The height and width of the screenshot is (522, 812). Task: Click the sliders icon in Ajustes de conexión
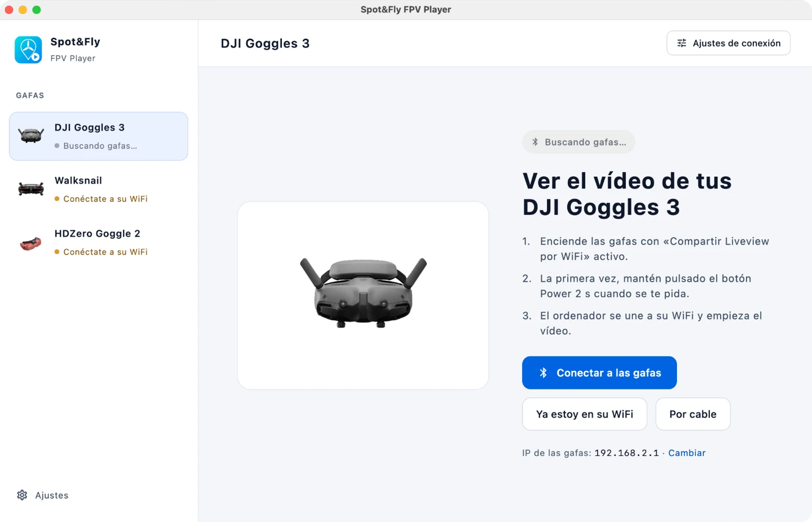(x=682, y=43)
